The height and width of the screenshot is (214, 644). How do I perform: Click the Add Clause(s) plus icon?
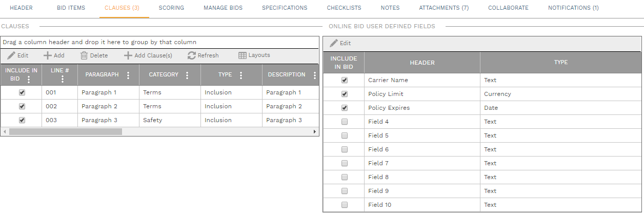128,55
